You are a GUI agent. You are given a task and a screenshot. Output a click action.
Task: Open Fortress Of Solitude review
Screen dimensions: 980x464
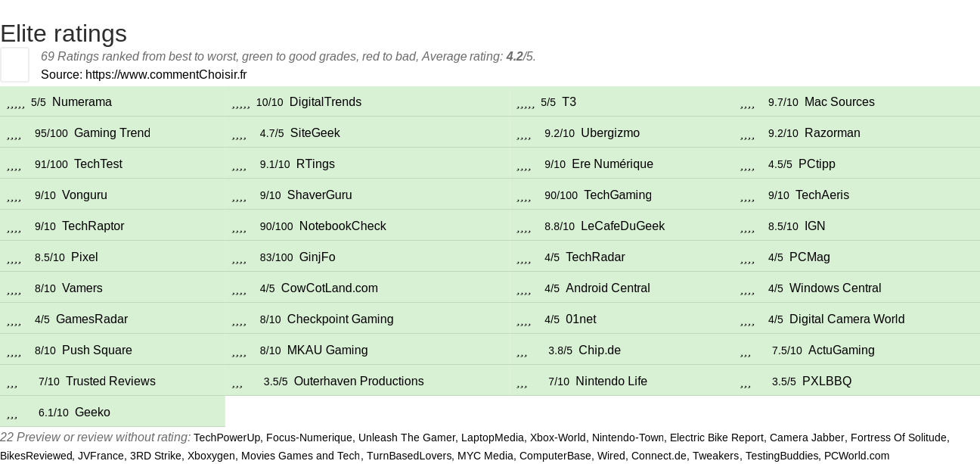point(898,438)
